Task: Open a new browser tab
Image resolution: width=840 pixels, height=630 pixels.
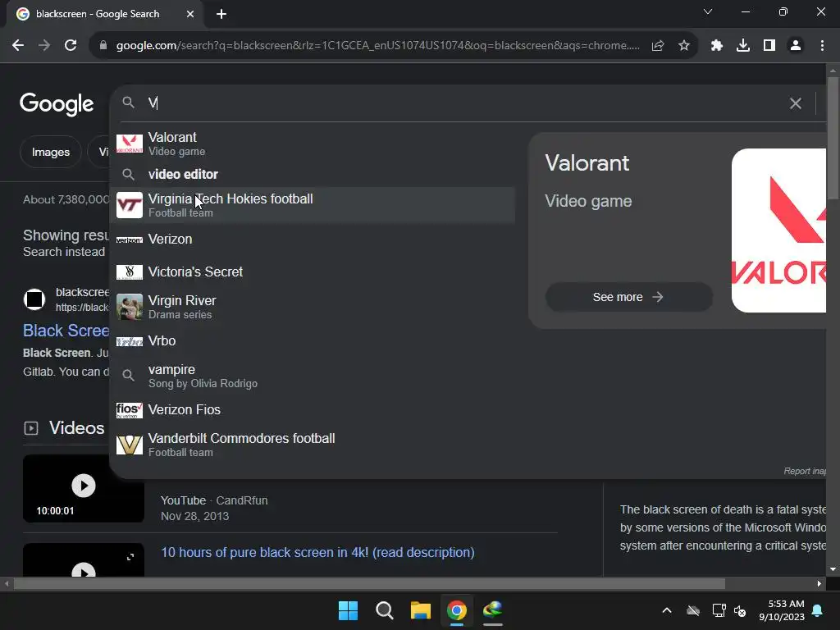Action: 221,14
